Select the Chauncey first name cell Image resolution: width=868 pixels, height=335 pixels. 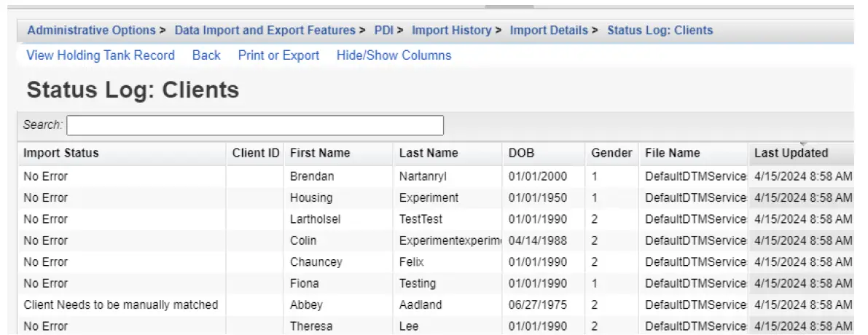point(340,262)
